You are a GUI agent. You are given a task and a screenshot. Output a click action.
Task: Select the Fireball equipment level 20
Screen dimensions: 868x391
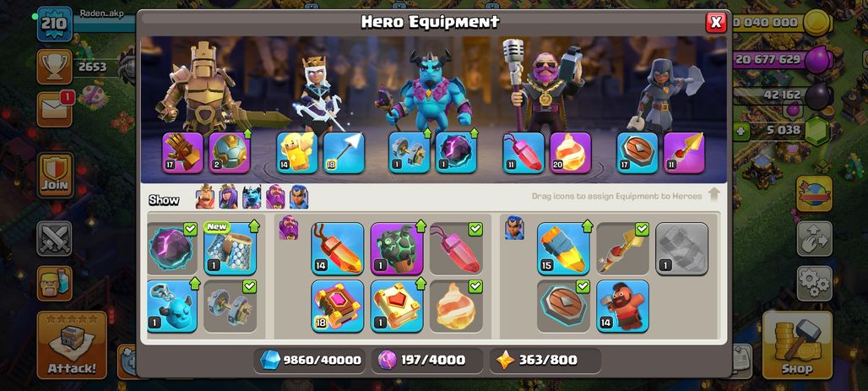pos(570,152)
